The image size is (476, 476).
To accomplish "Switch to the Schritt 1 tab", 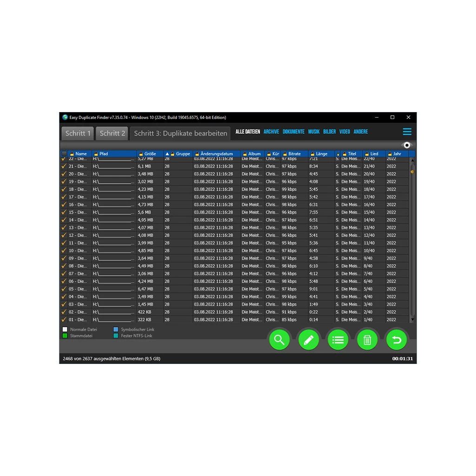I will click(x=78, y=133).
